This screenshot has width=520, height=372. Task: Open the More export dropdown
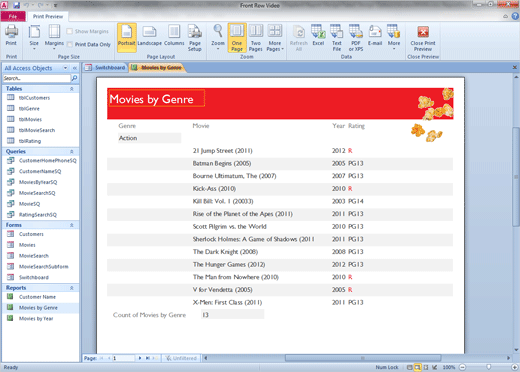(394, 37)
